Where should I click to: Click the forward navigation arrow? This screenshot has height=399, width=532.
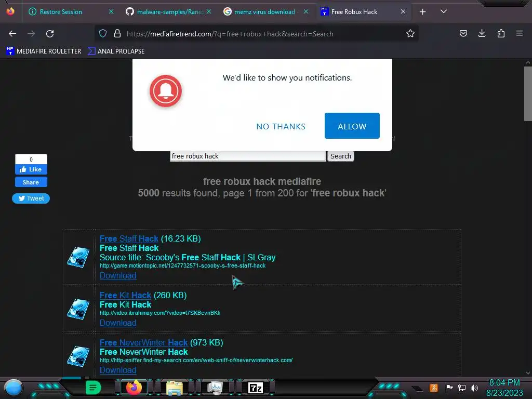(31, 34)
